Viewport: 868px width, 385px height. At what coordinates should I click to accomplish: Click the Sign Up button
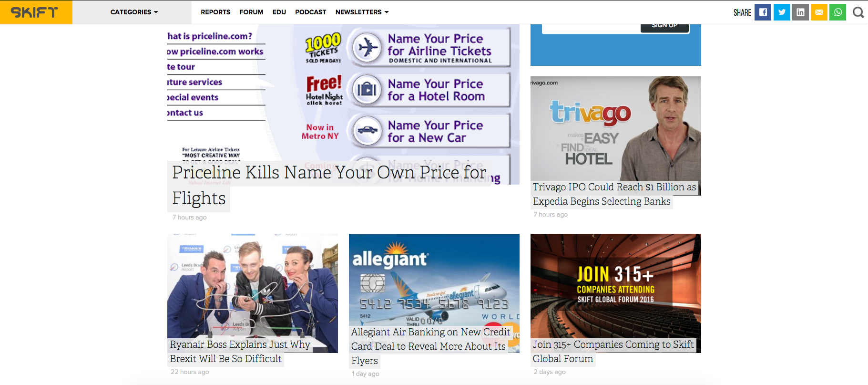664,28
